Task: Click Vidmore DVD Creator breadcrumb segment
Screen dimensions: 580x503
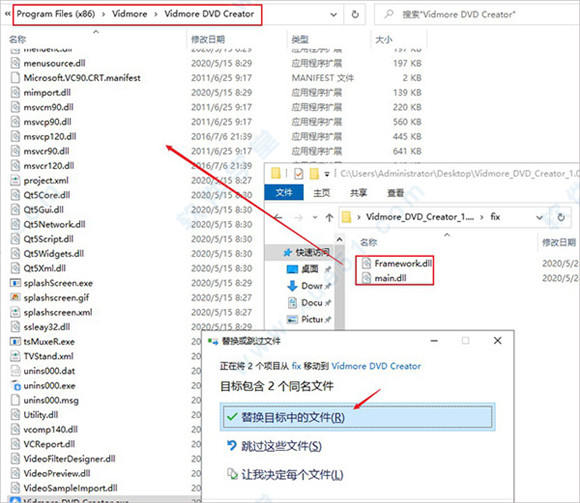Action: (x=209, y=14)
